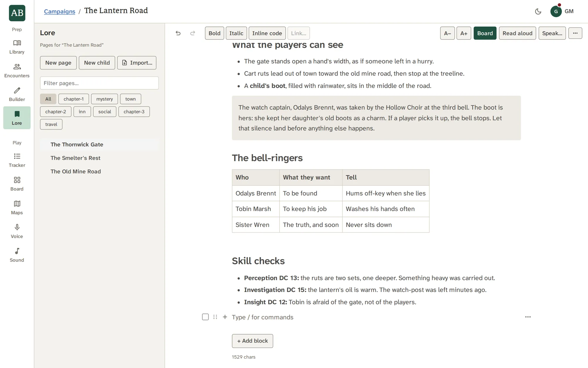Open the Import... dialog
The image size is (588, 368).
137,63
